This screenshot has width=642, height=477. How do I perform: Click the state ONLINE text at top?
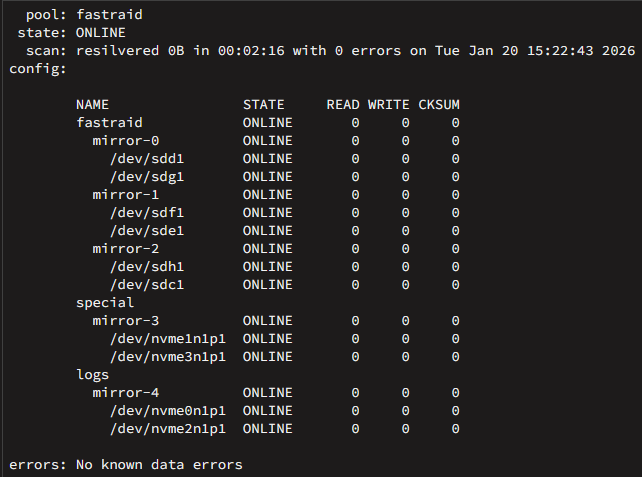point(101,33)
